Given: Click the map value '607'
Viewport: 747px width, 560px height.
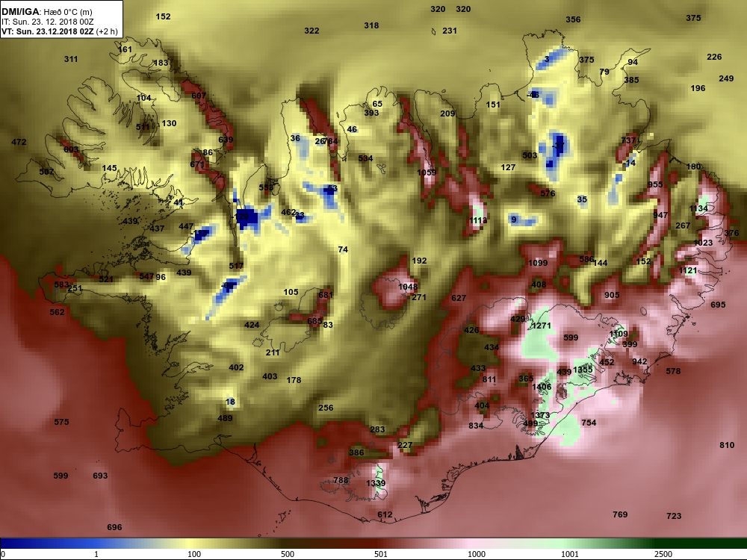Looking at the screenshot, I should 199,96.
